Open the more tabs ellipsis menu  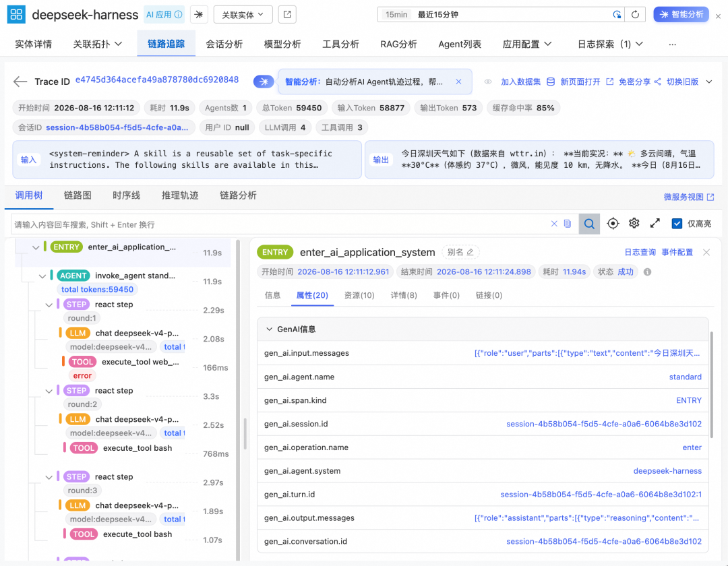(672, 44)
